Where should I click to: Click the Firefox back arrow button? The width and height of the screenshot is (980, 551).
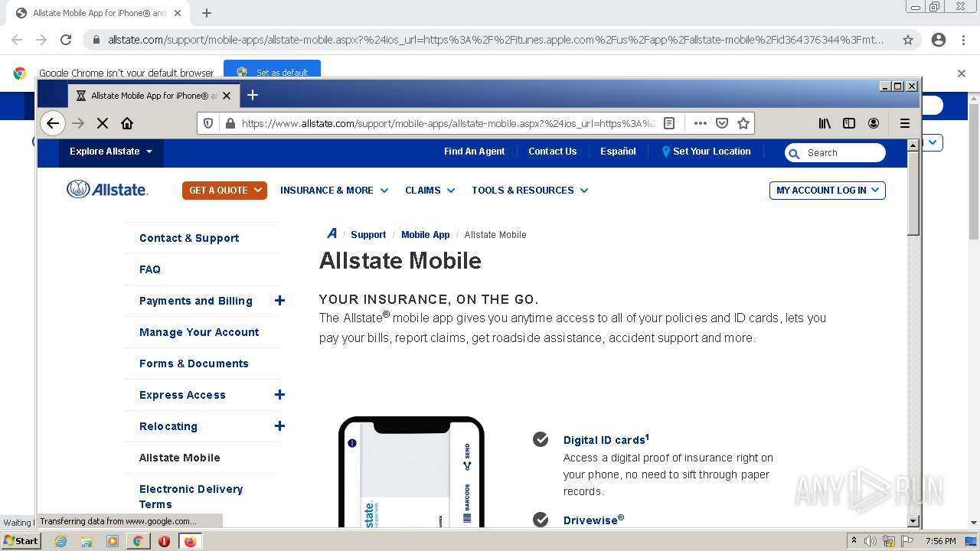[x=52, y=123]
